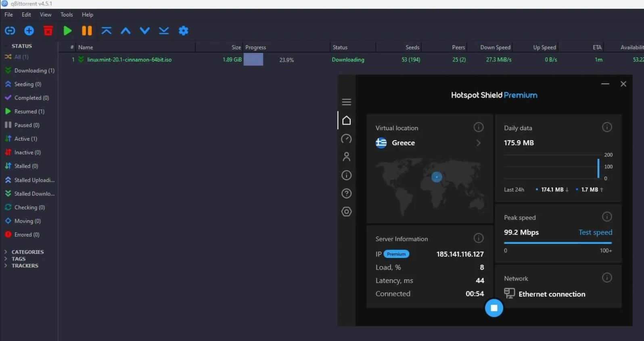Viewport: 644px width, 341px height.
Task: Filter by Inactive (0) status
Action: [x=23, y=152]
